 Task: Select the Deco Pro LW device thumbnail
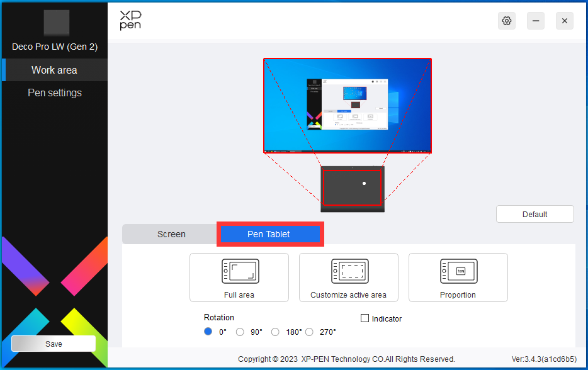[x=56, y=23]
